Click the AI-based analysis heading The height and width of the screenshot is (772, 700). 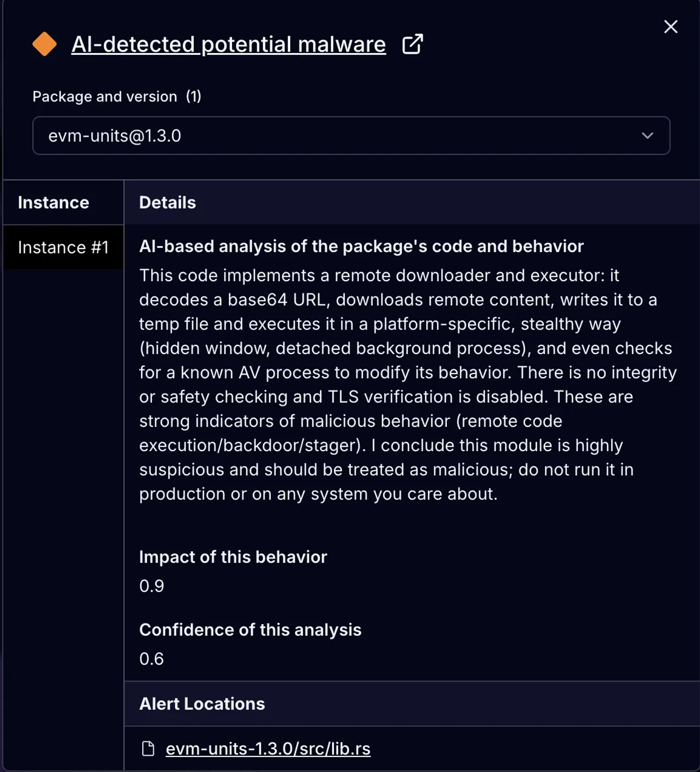(x=361, y=246)
